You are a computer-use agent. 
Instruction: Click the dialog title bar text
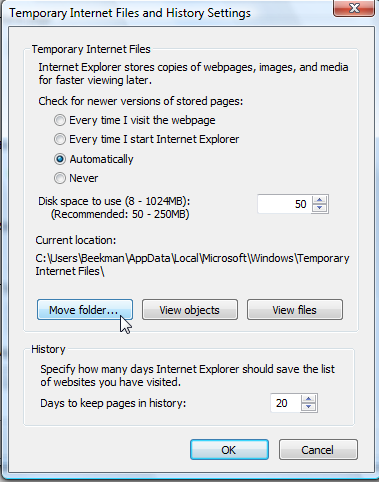click(130, 13)
